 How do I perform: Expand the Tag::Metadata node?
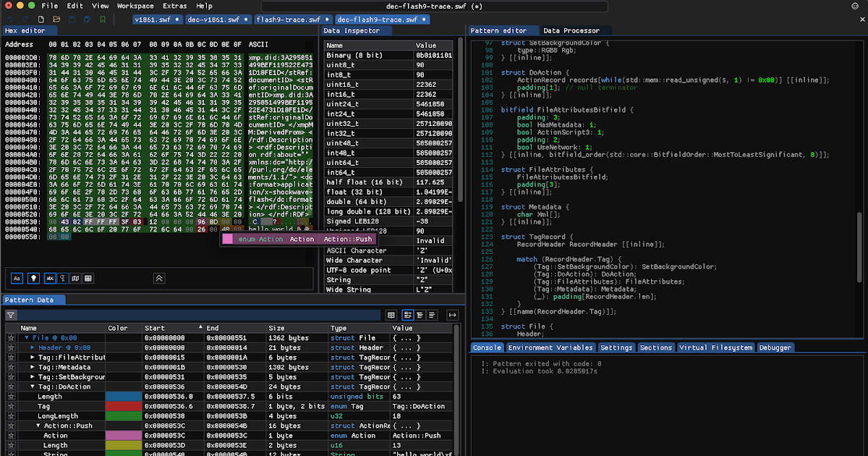[32, 368]
